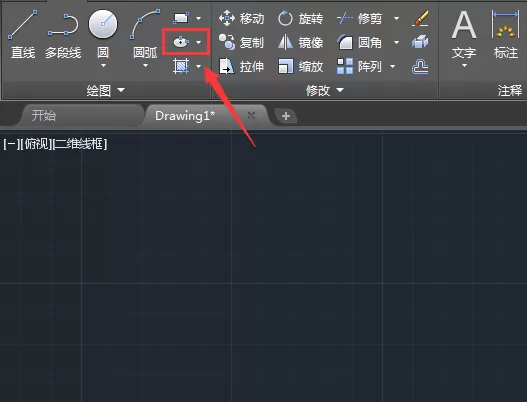Open the Trim (修剪) dropdown arrow
Viewport: 527px width, 402px height.
397,18
